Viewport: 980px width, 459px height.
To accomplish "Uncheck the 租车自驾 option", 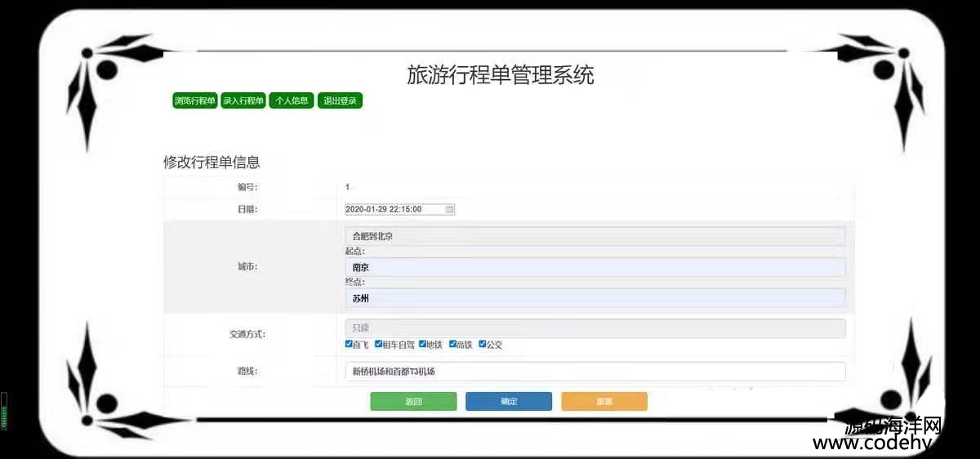I will (379, 344).
